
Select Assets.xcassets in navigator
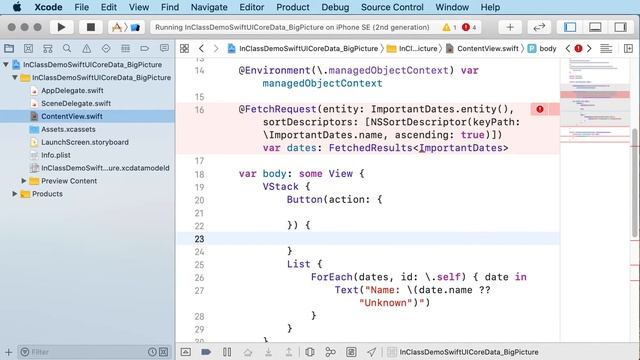[x=68, y=129]
